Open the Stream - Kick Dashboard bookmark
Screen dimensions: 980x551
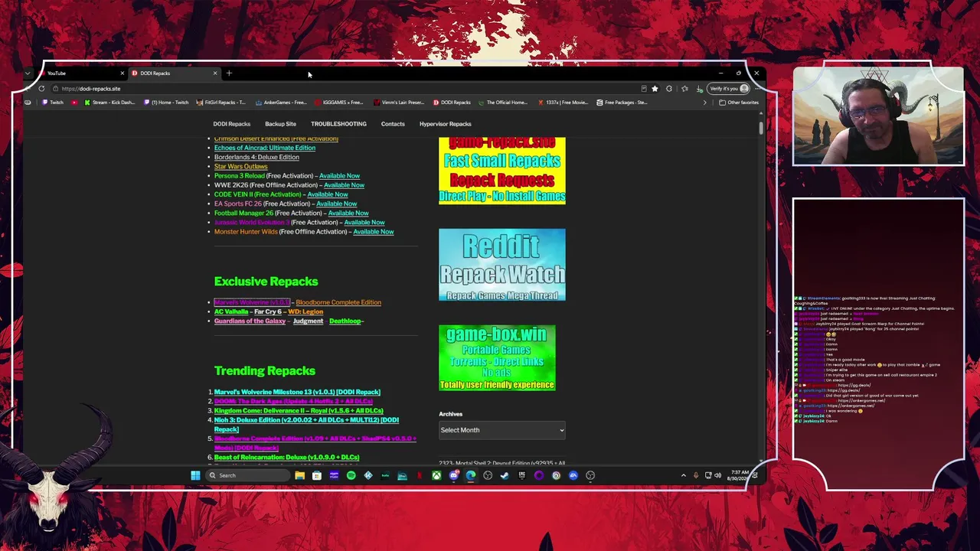tap(109, 103)
